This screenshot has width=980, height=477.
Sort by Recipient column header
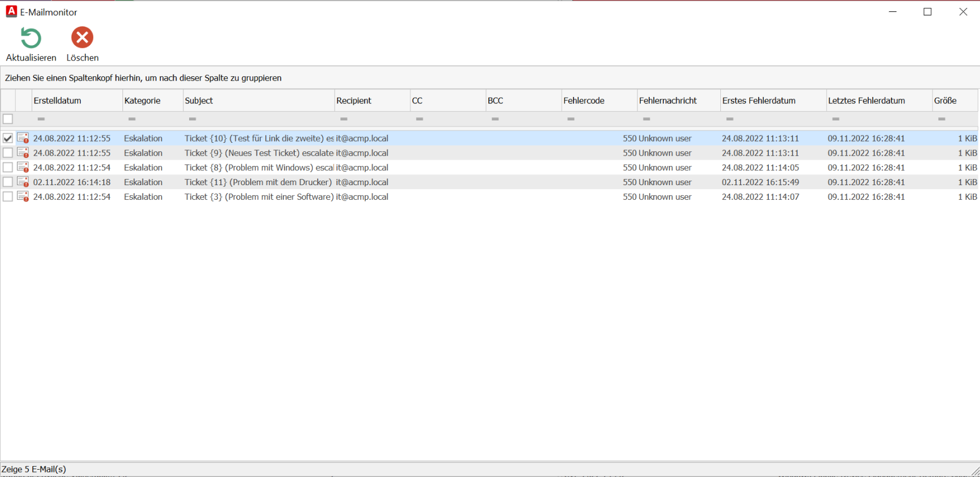point(373,100)
